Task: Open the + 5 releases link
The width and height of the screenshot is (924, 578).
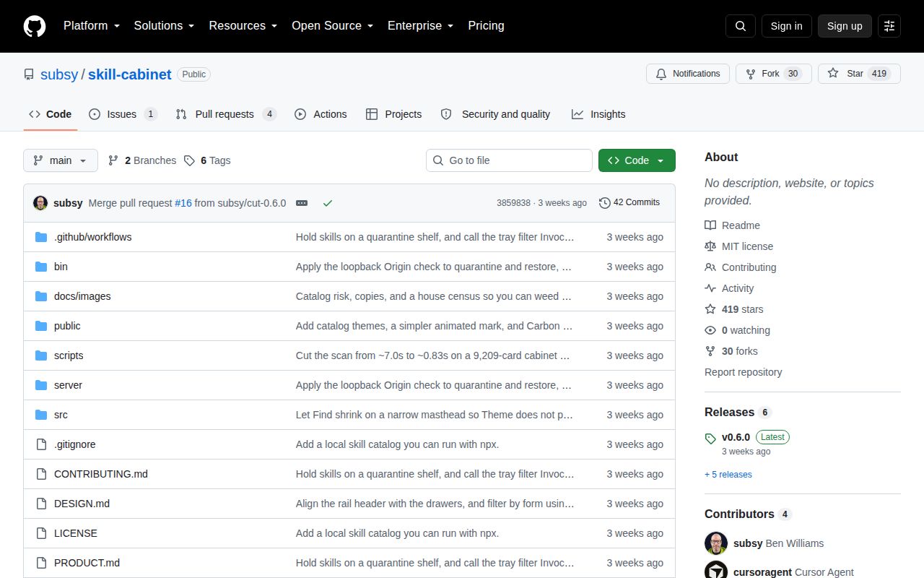Action: pyautogui.click(x=728, y=475)
